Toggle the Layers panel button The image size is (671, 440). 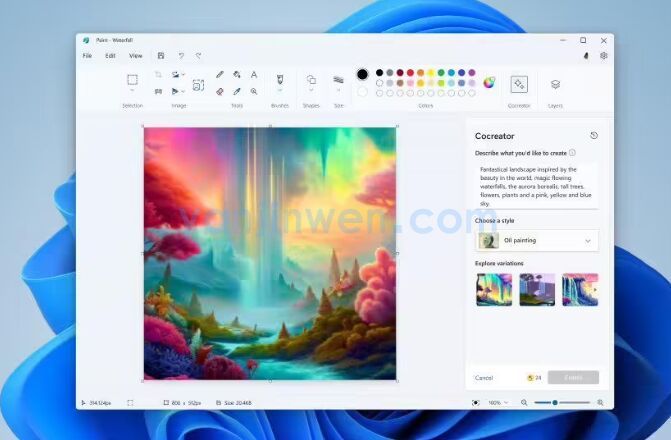[x=555, y=84]
